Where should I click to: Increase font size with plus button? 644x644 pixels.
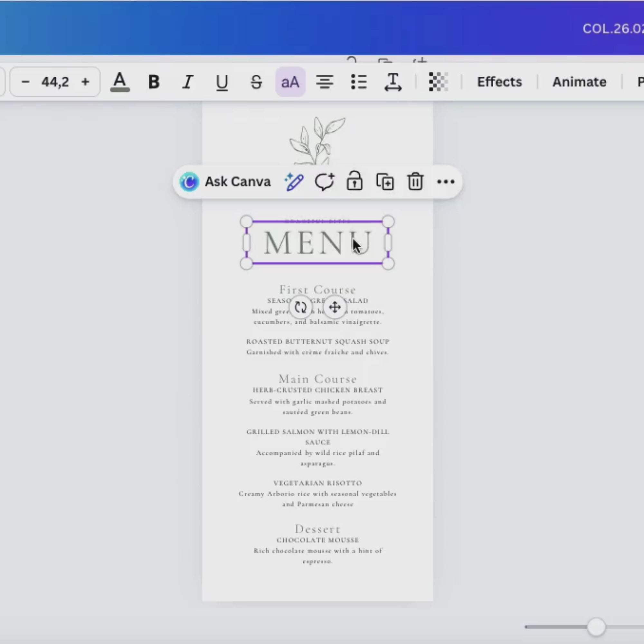tap(85, 82)
